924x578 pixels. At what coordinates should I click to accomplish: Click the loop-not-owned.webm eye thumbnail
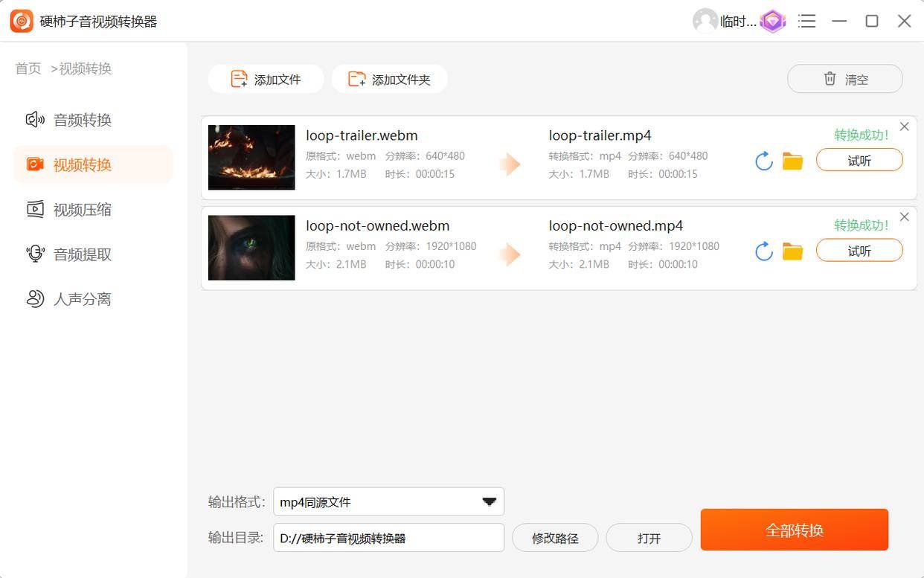point(251,248)
